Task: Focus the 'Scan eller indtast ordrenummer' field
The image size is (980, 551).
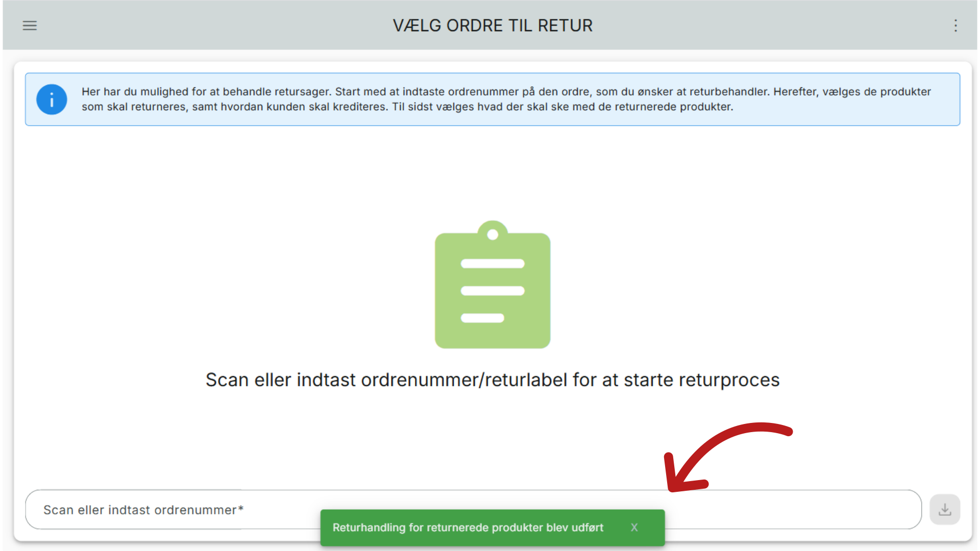Action: (473, 510)
